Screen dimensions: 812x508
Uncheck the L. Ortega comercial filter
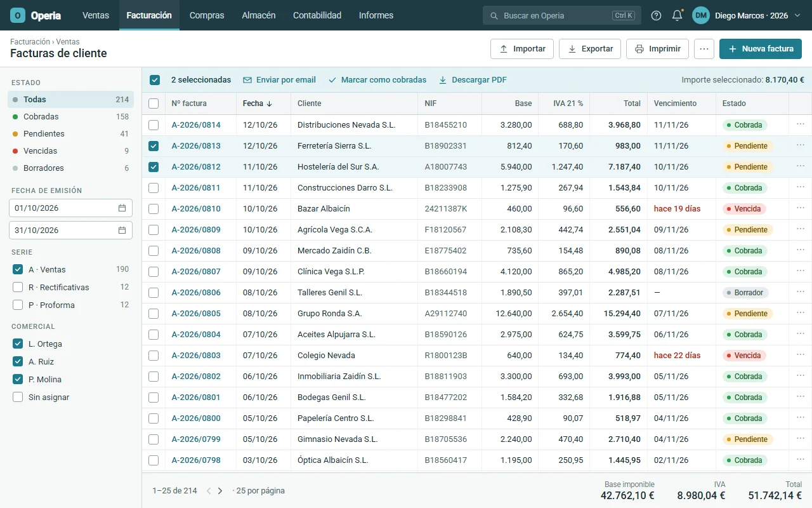click(18, 344)
